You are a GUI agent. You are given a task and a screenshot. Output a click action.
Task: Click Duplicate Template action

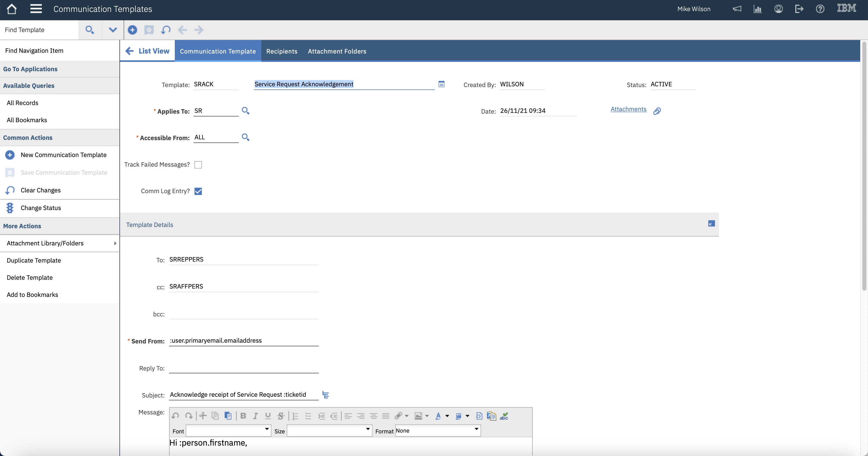(x=34, y=260)
